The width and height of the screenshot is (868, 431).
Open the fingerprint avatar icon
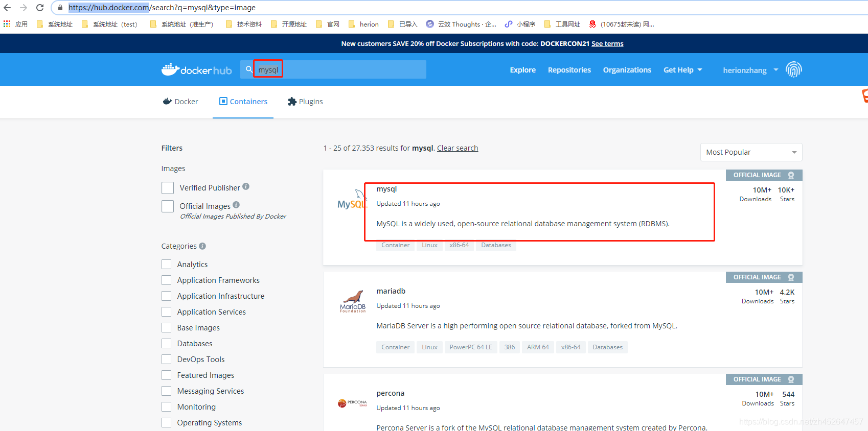tap(793, 69)
